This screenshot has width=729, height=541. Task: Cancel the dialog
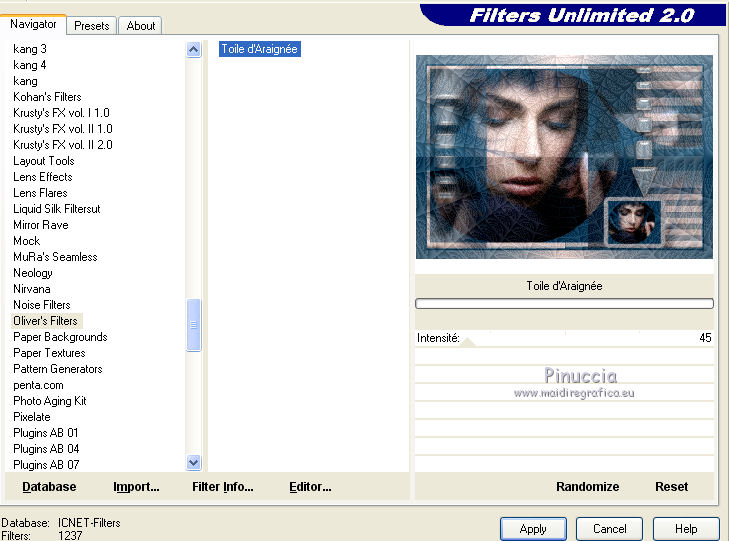(x=610, y=529)
